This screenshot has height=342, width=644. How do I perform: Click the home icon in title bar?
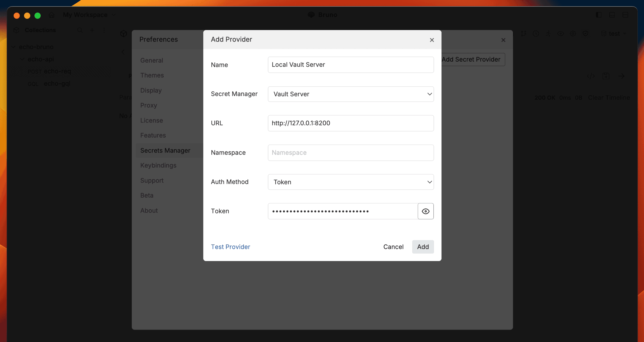[x=51, y=15]
